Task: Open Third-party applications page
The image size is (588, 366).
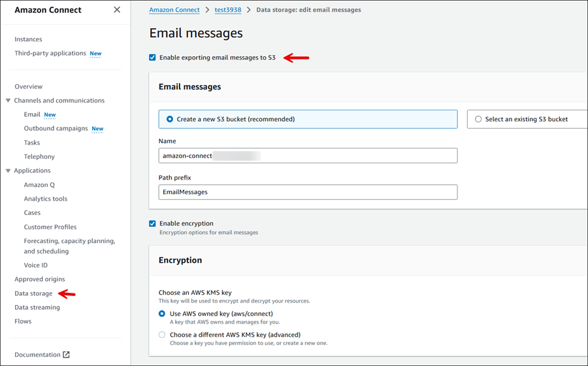Action: coord(50,53)
